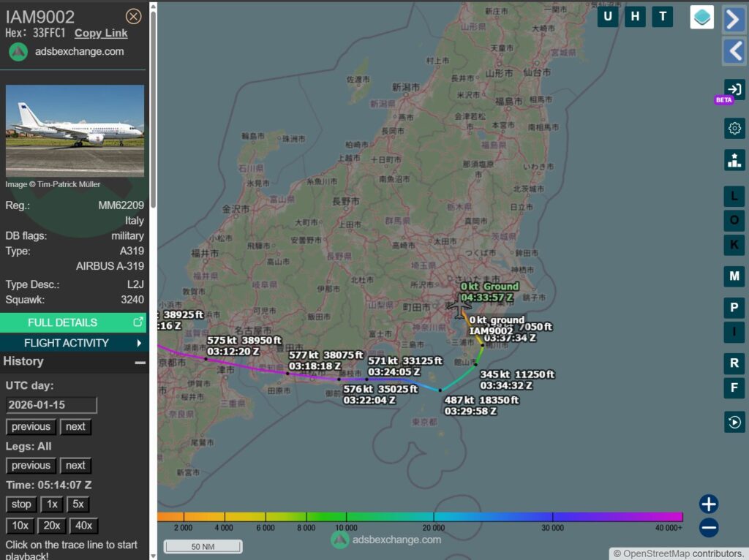Toggle the L labels button

click(x=734, y=196)
